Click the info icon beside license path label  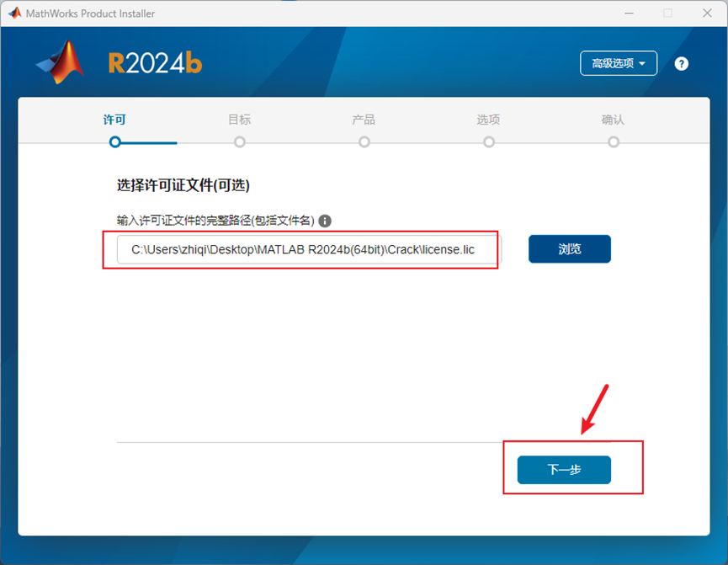click(325, 221)
